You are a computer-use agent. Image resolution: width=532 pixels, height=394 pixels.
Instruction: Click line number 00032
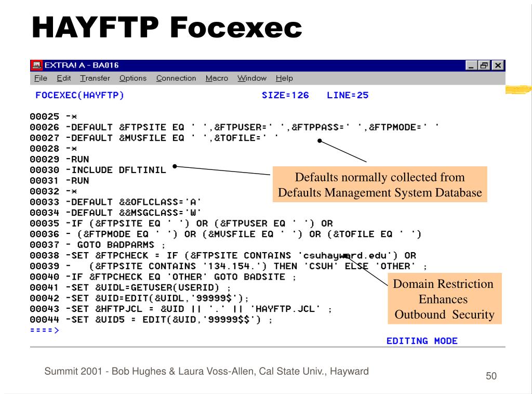45,191
